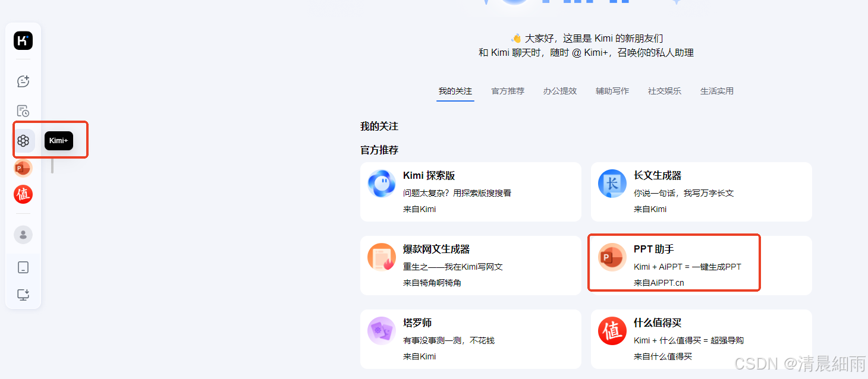Click 来自犄角啊犄角 author text
Viewport: 868px width, 379px height.
432,283
